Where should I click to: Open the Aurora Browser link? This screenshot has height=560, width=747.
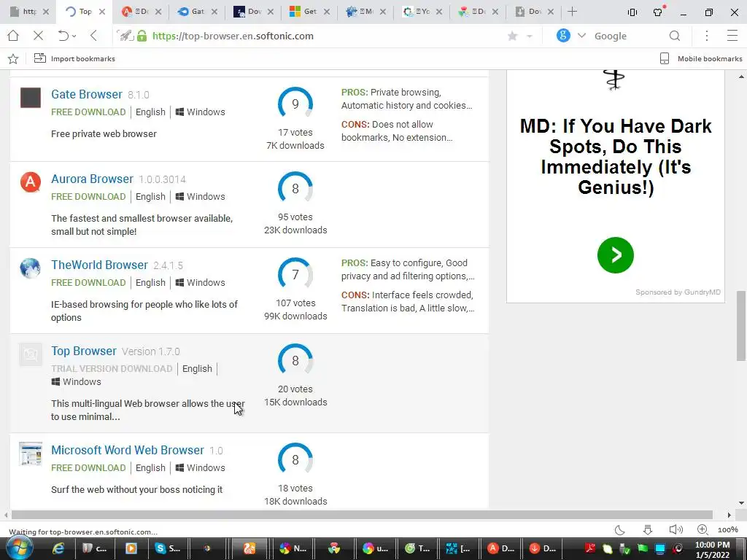(92, 179)
